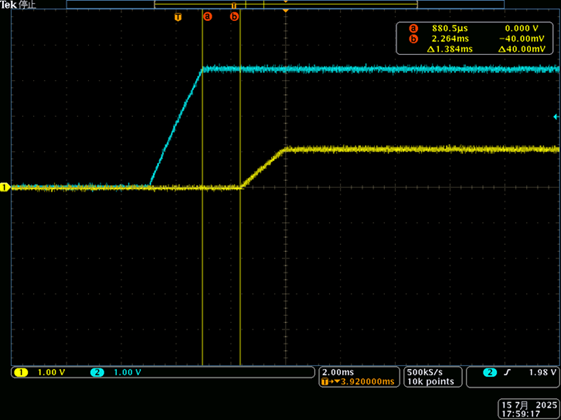Viewport: 561px width, 420px height.
Task: Select the cyan channel 2 badge
Action: [97, 372]
